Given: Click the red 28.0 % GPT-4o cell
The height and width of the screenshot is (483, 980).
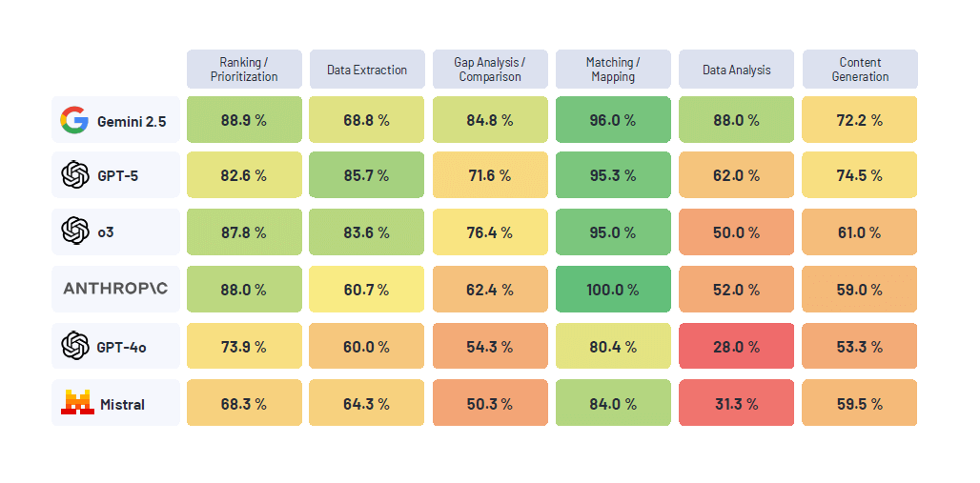Looking at the screenshot, I should pos(736,347).
